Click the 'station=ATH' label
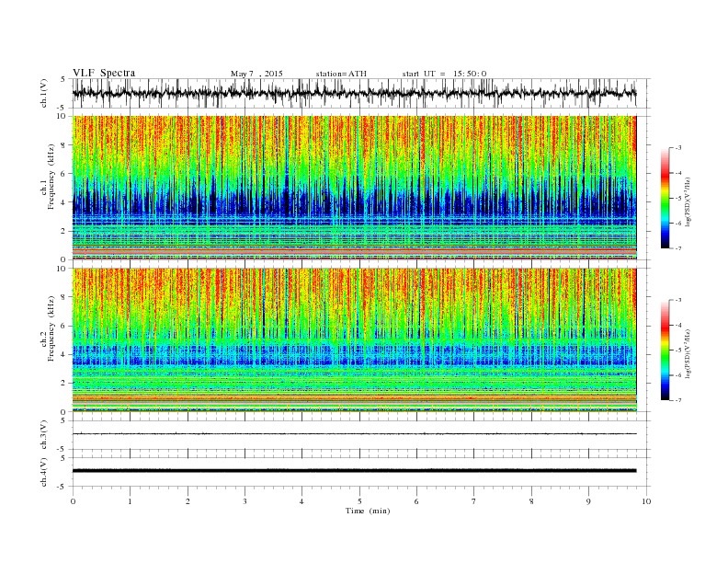Screen dimensions: 728x563 (341, 74)
